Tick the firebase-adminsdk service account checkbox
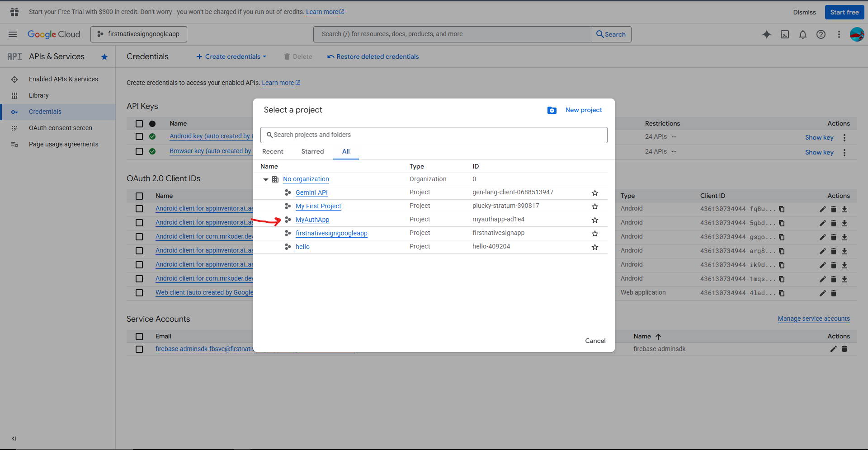The width and height of the screenshot is (868, 450). [139, 349]
